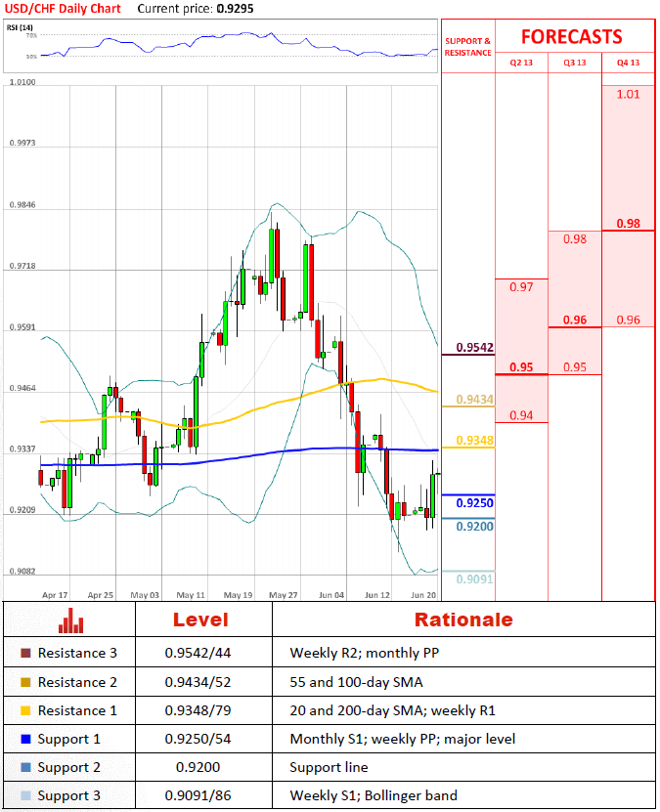660x812 pixels.
Task: Click the 'Support 1' row label
Action: coord(68,740)
